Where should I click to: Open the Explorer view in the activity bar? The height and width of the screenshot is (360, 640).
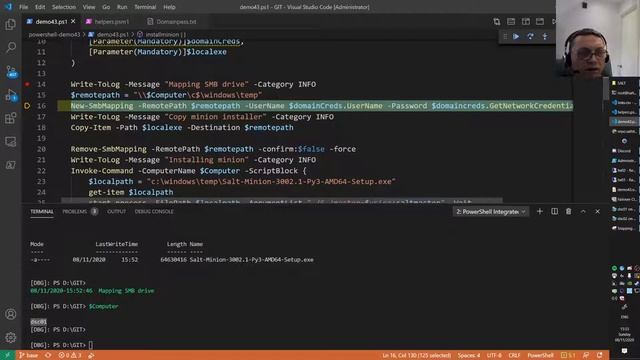pos(11,25)
